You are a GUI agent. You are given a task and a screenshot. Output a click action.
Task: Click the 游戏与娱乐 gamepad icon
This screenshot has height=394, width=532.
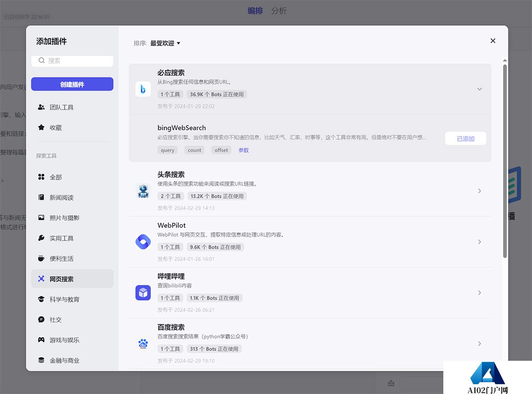(41, 340)
